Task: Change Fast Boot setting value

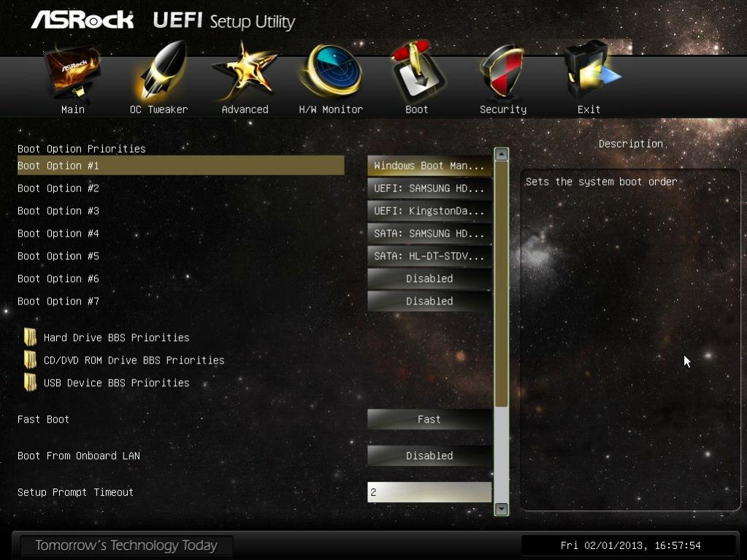Action: [x=429, y=420]
